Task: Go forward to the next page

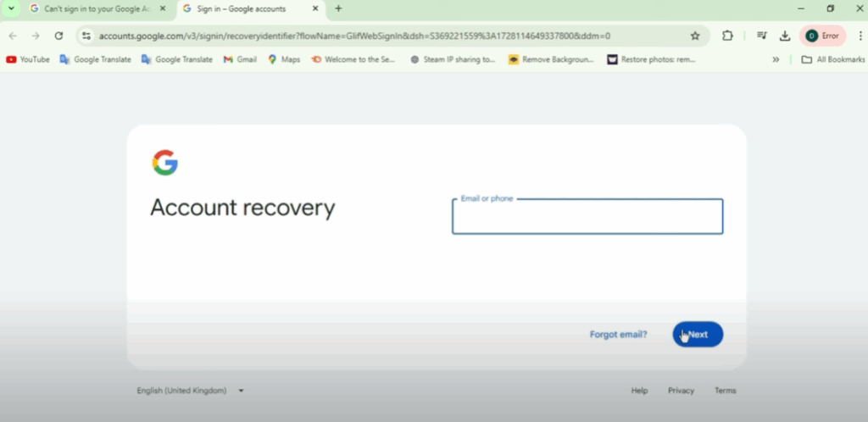Action: coord(36,36)
